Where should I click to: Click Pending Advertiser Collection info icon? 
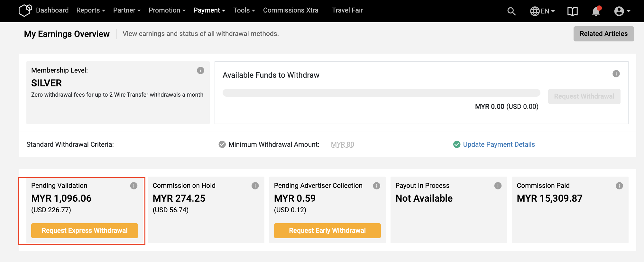(377, 186)
